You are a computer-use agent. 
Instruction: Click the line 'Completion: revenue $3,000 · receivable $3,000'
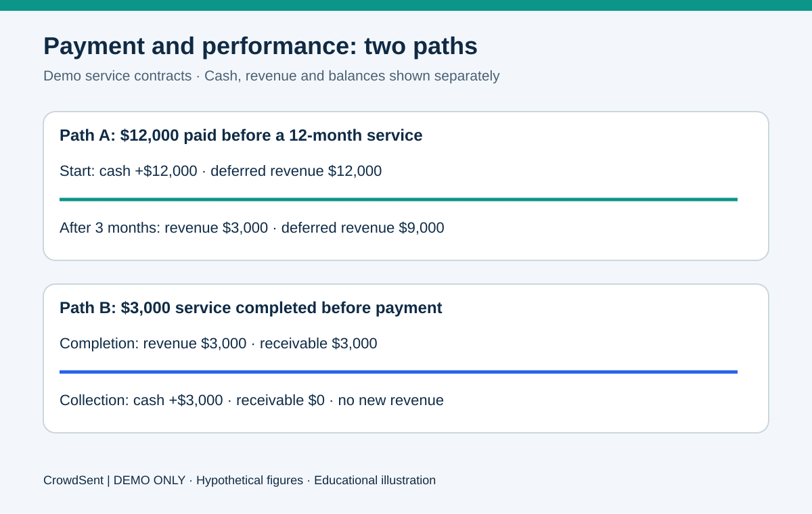[x=219, y=344]
